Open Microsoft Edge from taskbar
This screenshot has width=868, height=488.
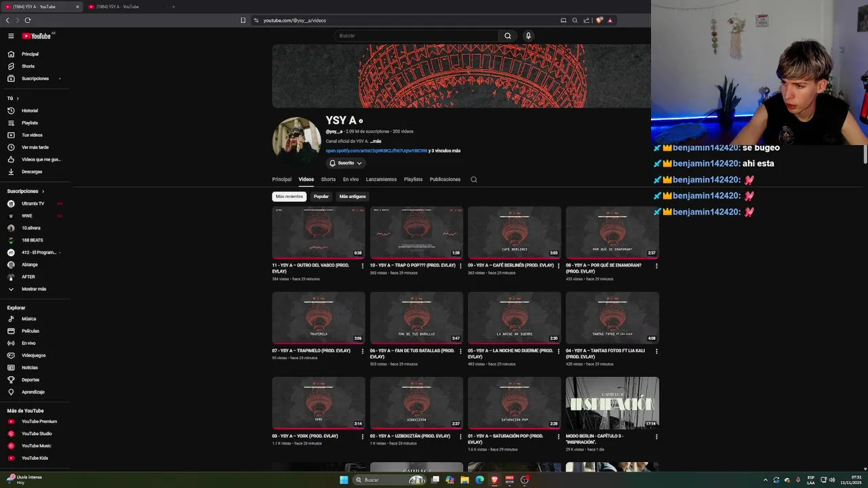point(479,480)
